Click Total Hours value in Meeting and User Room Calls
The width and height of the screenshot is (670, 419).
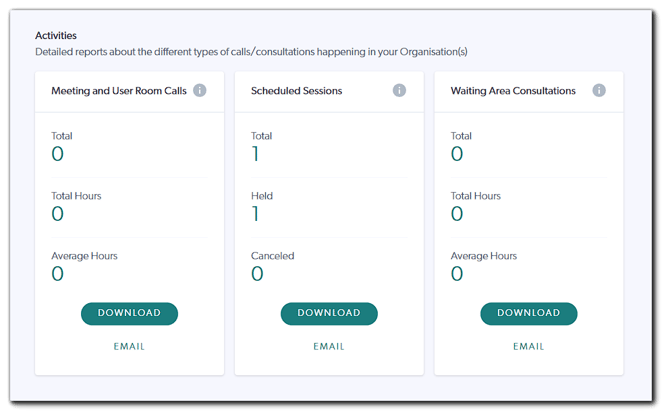tap(58, 214)
